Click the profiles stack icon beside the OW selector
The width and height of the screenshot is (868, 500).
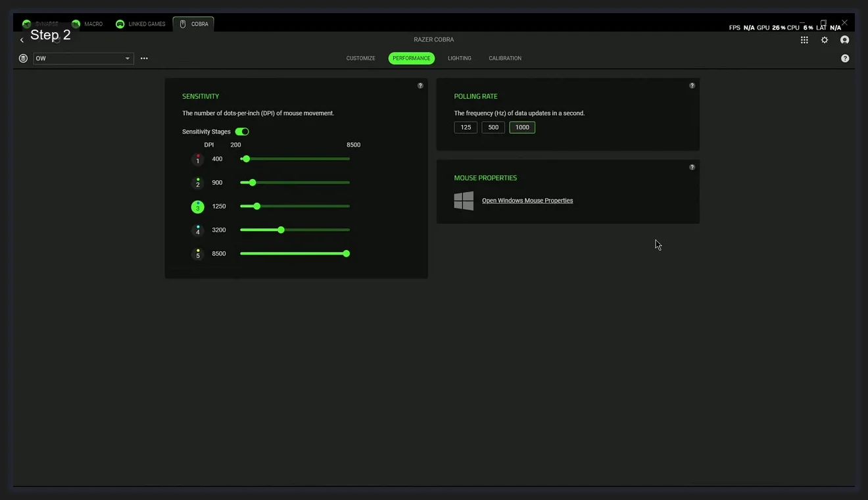[x=23, y=58]
